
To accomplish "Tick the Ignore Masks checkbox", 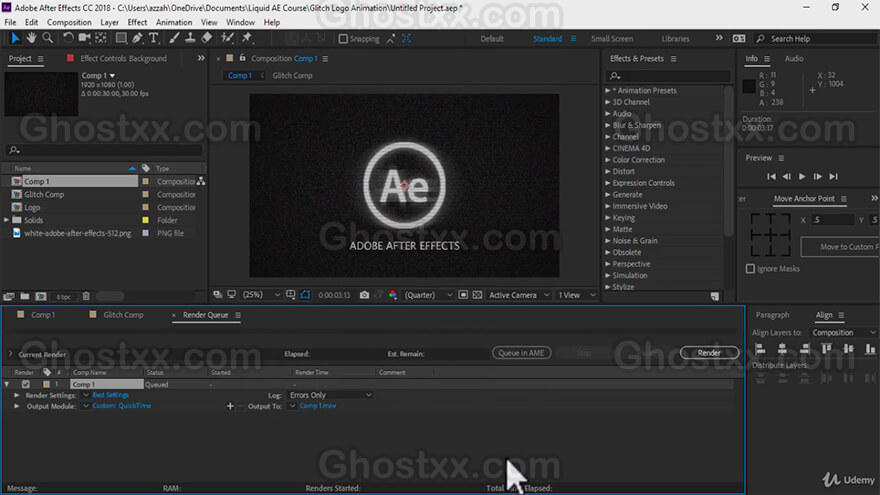I will (x=750, y=269).
